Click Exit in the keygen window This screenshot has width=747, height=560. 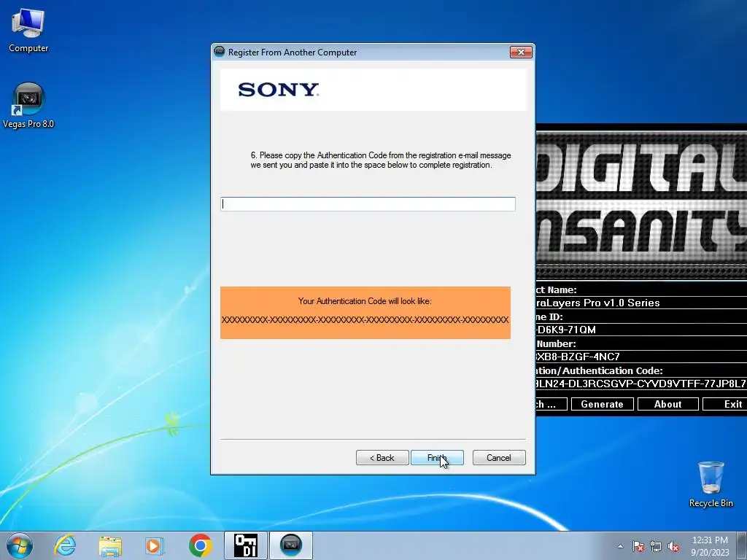(724, 404)
